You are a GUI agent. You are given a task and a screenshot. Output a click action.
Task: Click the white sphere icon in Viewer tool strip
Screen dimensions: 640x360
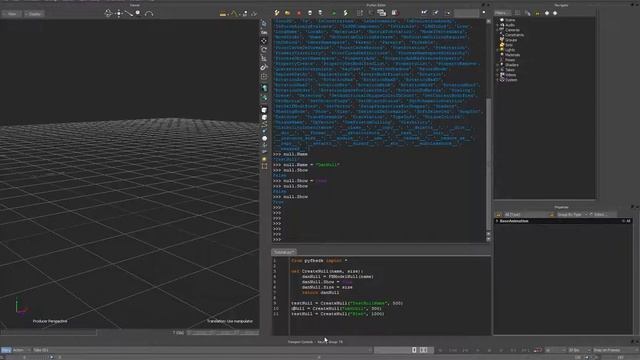pyautogui.click(x=264, y=139)
